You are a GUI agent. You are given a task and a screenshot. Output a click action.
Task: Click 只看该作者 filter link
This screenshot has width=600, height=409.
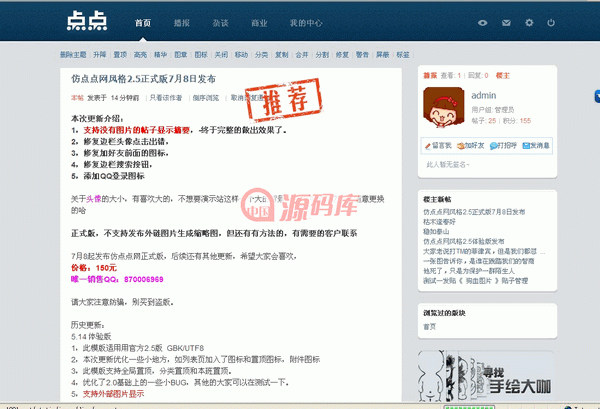point(166,98)
